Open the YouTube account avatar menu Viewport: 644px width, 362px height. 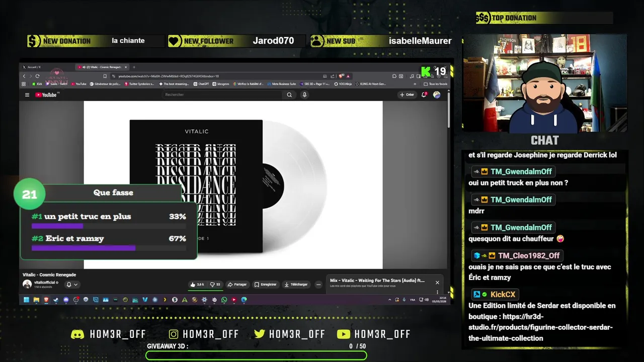pos(437,95)
